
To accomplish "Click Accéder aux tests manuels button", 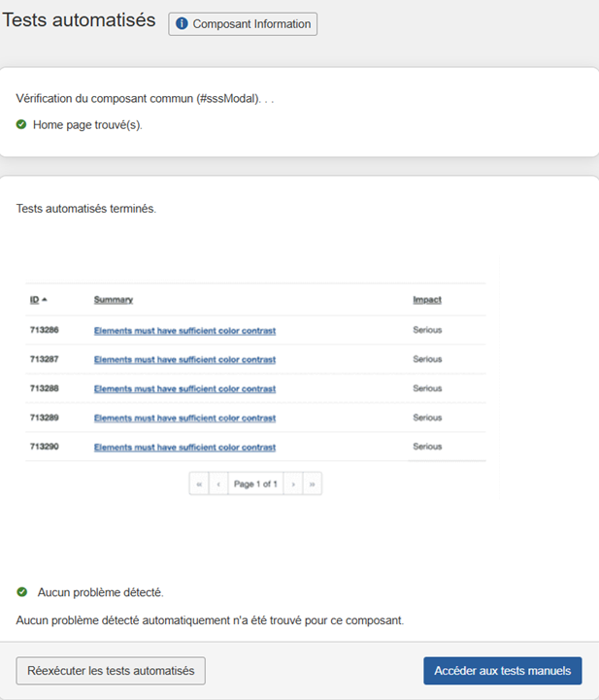I will (x=502, y=671).
